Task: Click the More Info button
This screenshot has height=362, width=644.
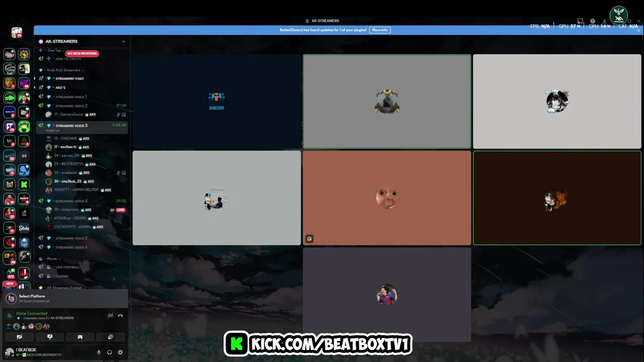Action: 380,30
